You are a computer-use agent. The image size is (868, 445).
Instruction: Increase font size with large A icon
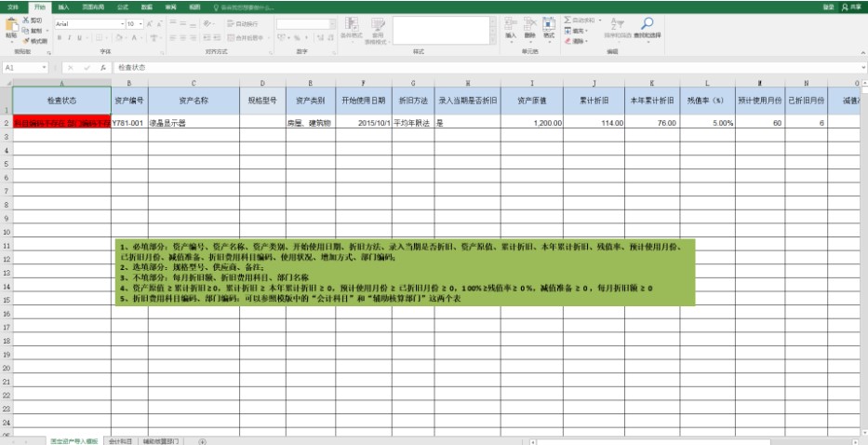(150, 24)
